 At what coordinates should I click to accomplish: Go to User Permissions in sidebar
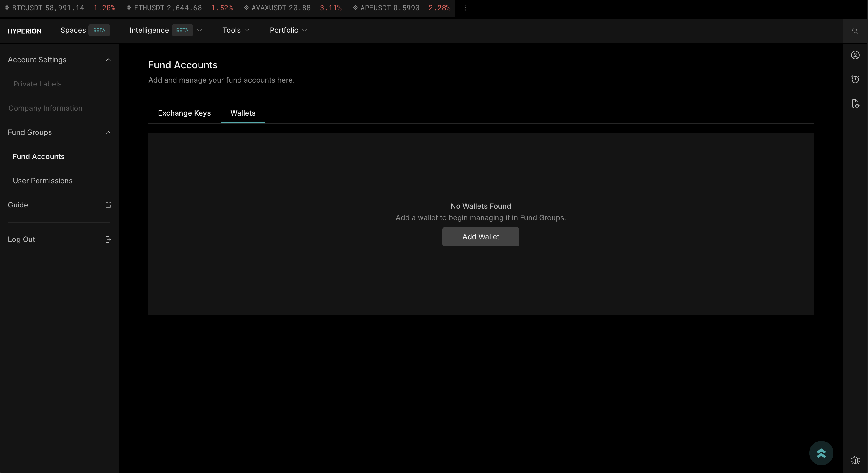point(42,181)
